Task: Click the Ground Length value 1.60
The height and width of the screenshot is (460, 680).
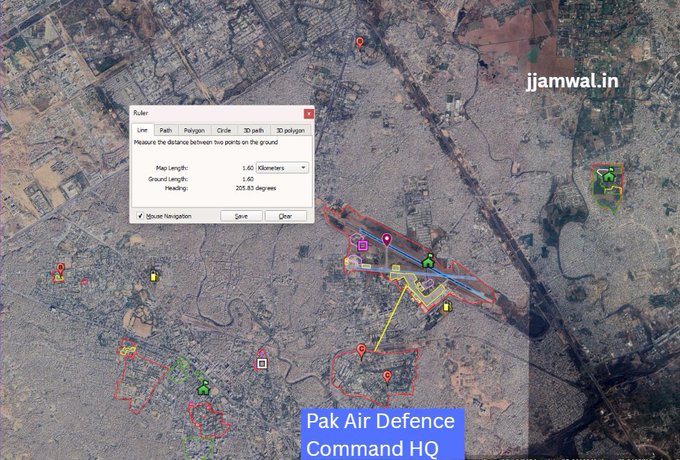Action: [x=248, y=179]
